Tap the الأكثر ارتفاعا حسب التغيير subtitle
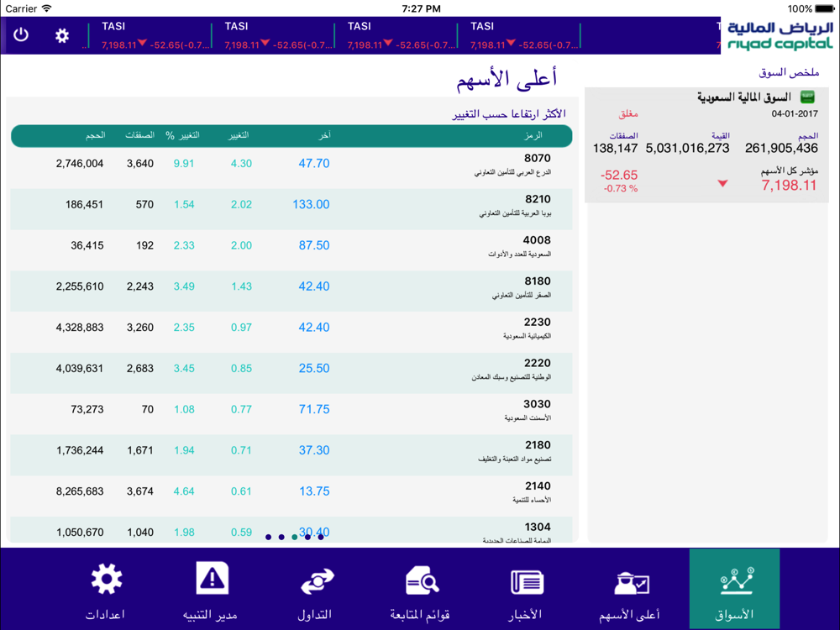The width and height of the screenshot is (840, 630). [509, 114]
